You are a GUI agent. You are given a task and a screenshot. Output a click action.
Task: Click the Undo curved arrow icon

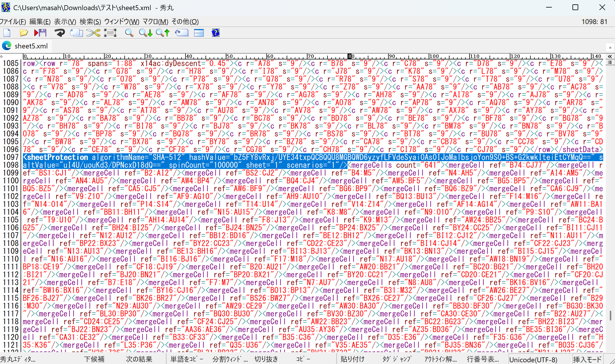[x=60, y=33]
